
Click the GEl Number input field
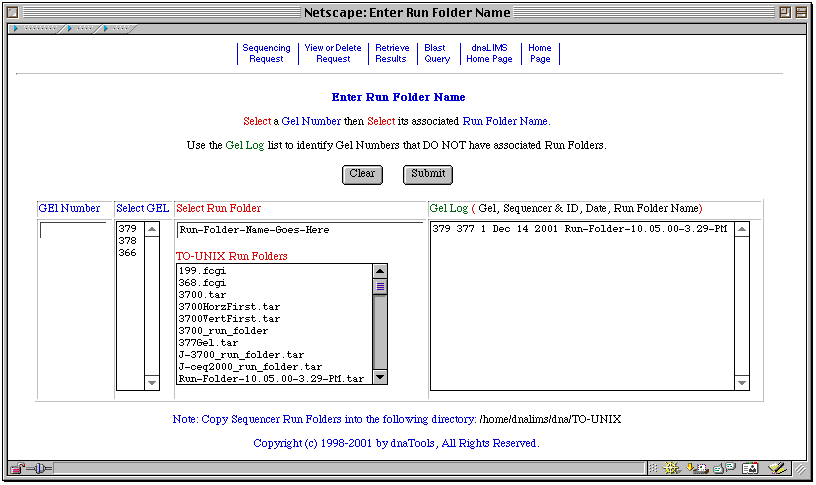tap(73, 230)
